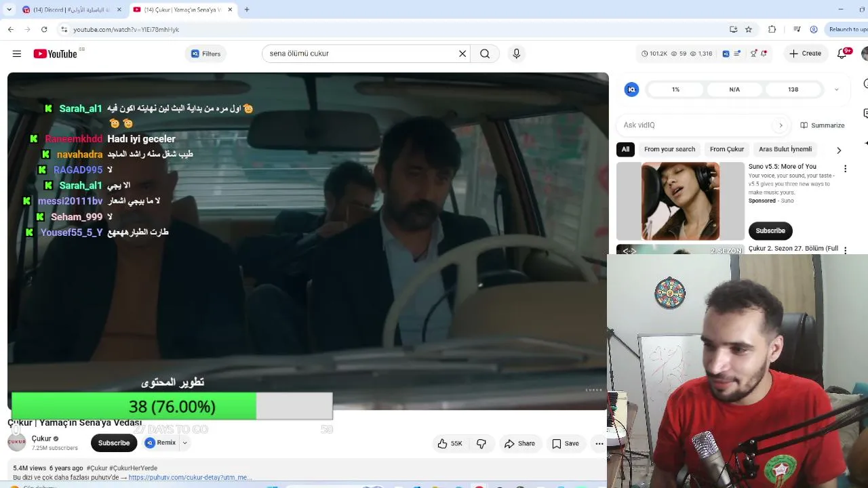This screenshot has width=868, height=488.
Task: Click the address bar URL
Action: point(126,30)
